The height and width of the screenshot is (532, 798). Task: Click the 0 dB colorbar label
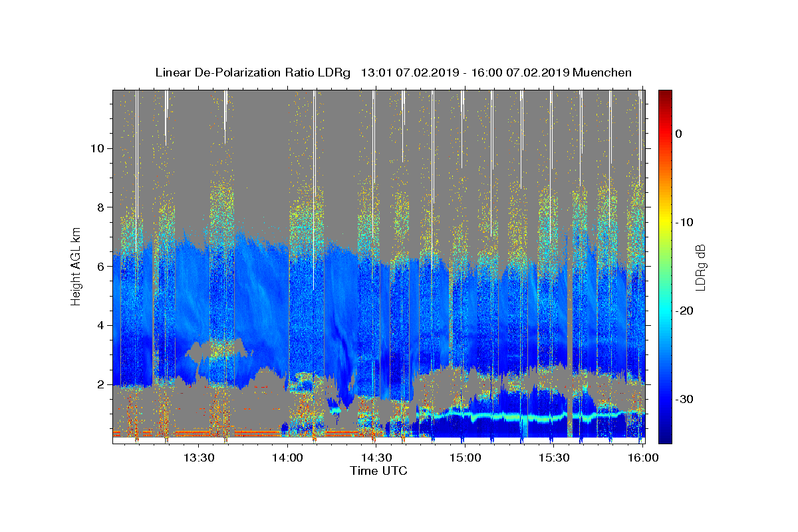(x=679, y=134)
